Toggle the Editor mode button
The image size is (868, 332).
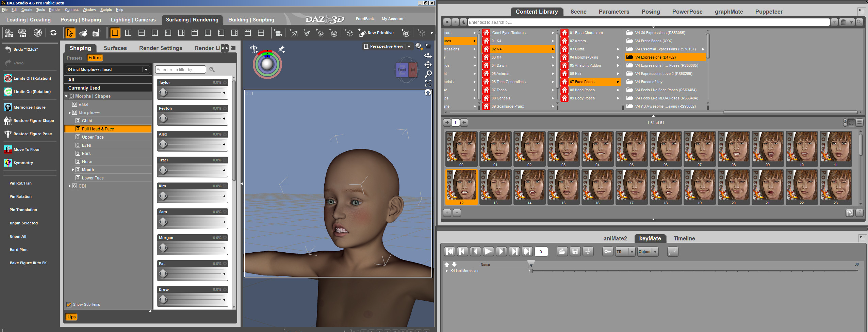tap(95, 58)
